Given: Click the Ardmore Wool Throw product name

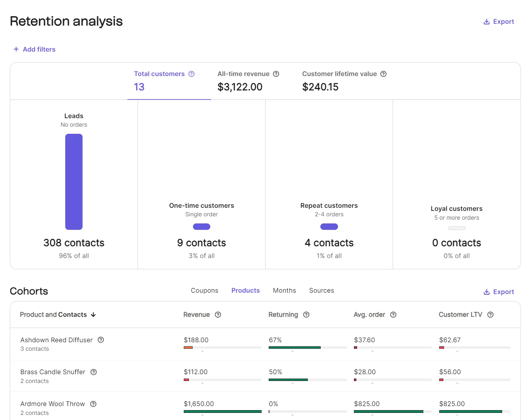Looking at the screenshot, I should tap(53, 404).
